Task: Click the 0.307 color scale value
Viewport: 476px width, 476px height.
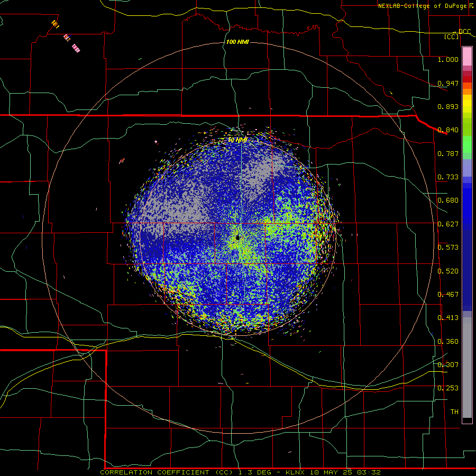Action: (x=448, y=365)
